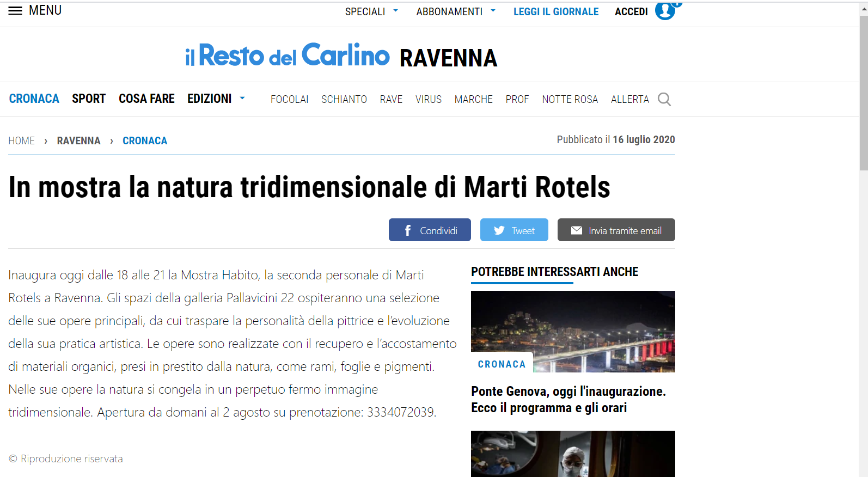Open the SPECIALI menu
The height and width of the screenshot is (477, 868).
(365, 11)
